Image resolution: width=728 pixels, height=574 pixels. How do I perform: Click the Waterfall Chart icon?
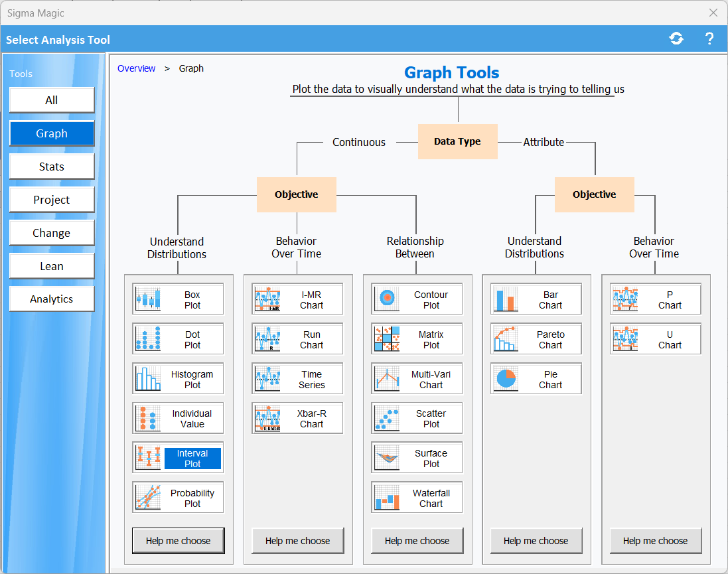[387, 498]
